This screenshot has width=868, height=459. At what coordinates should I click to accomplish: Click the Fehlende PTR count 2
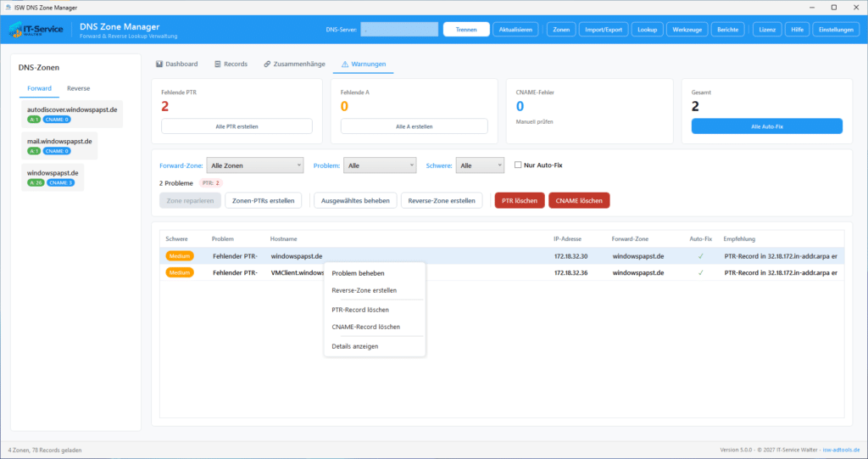pos(165,106)
